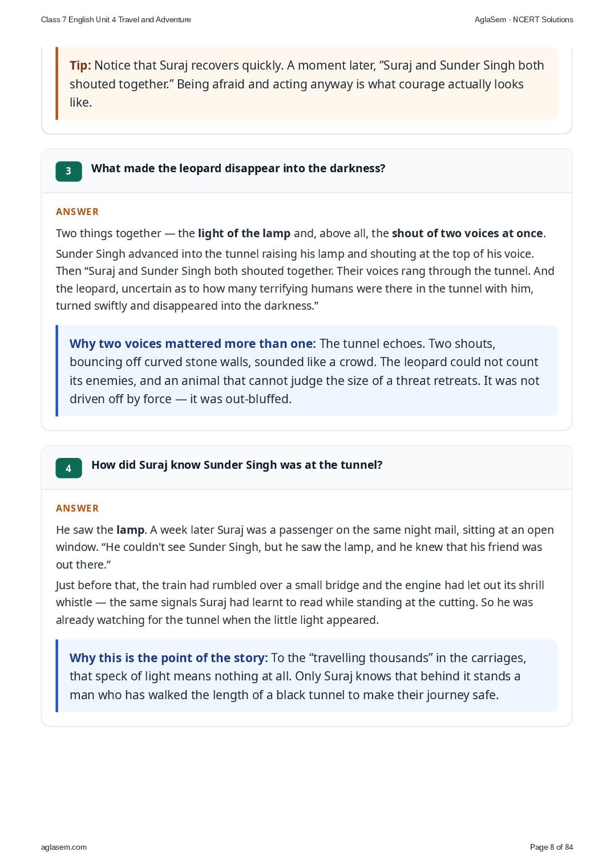Select the Class 7 English Unit 4 header title

point(116,19)
